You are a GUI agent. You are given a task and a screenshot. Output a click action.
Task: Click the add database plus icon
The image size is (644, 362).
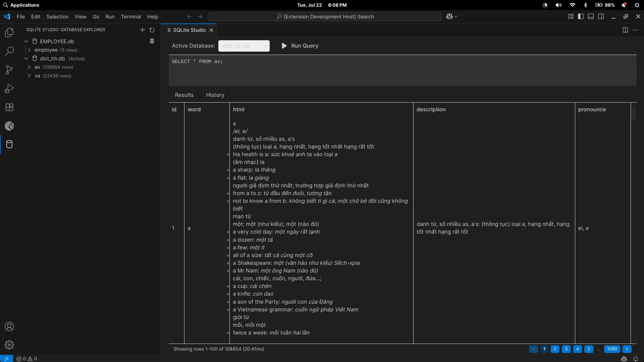coord(143,30)
